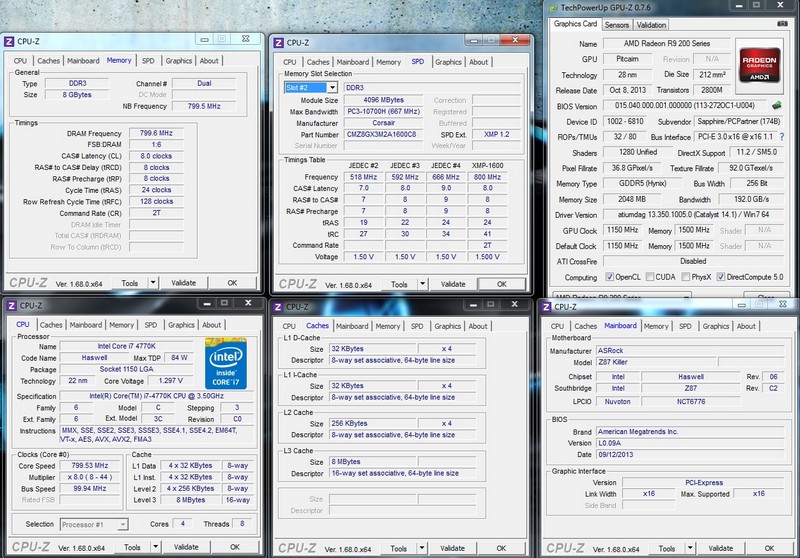Click the XMP-1600 frequency cell 800 MHz
800x558 pixels.
487,177
